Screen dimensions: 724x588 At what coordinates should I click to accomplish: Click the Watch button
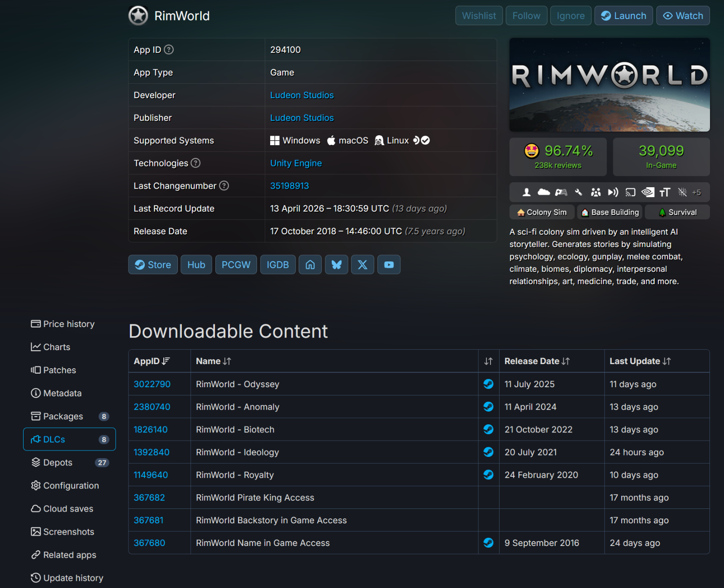[x=683, y=16]
